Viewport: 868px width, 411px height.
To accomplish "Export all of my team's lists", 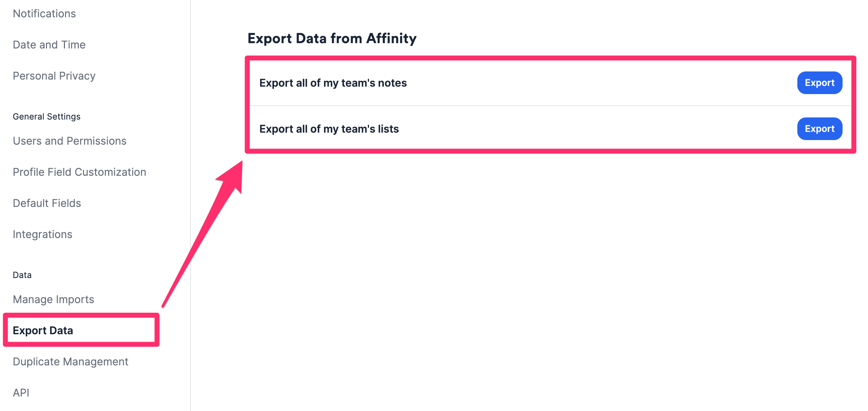I will [x=819, y=128].
